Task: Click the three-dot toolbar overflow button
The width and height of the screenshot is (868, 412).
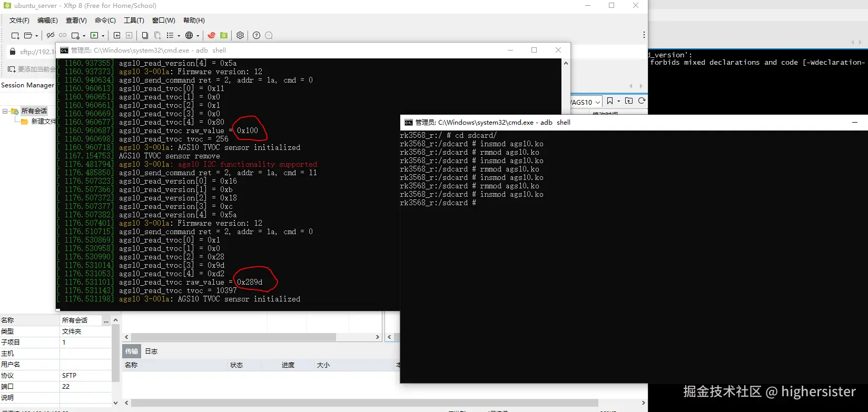Action: click(644, 35)
